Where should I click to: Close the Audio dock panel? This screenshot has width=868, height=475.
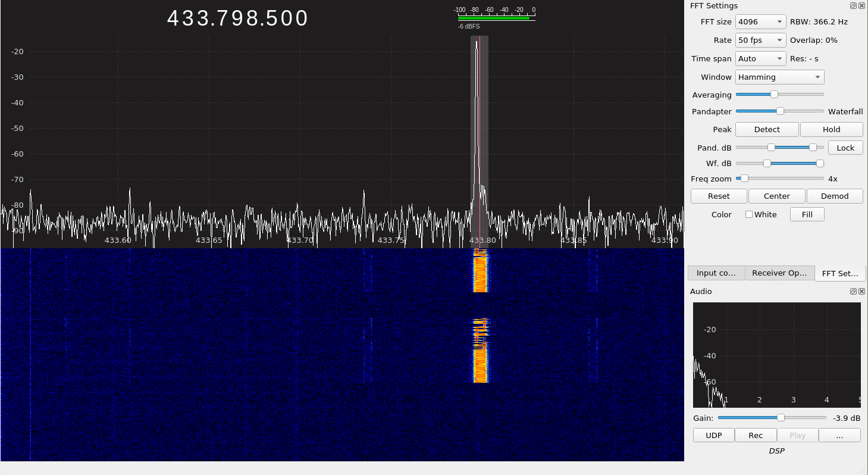pyautogui.click(x=860, y=291)
